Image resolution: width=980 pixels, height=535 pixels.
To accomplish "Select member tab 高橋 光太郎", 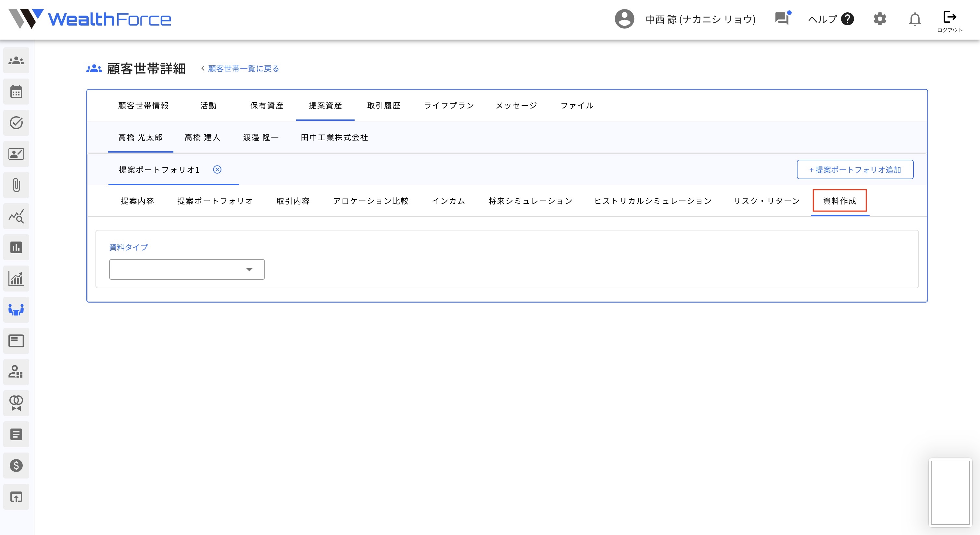I will (x=140, y=138).
